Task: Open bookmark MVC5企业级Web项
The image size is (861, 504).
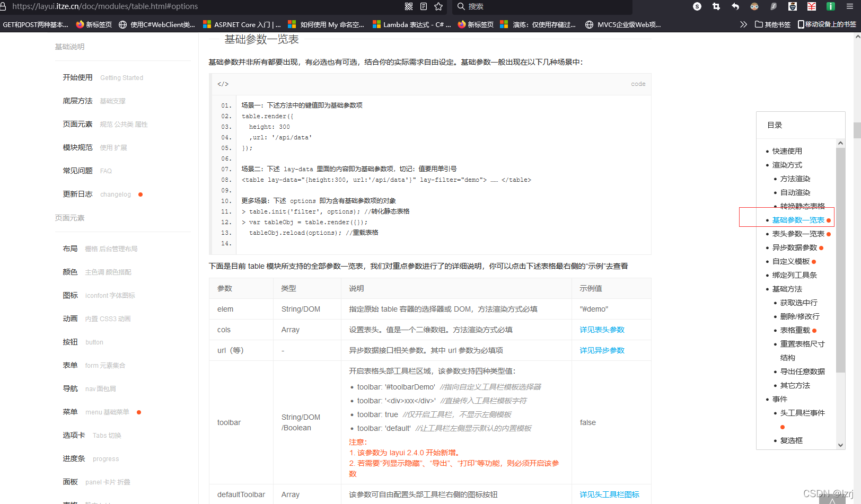Action: pos(623,24)
